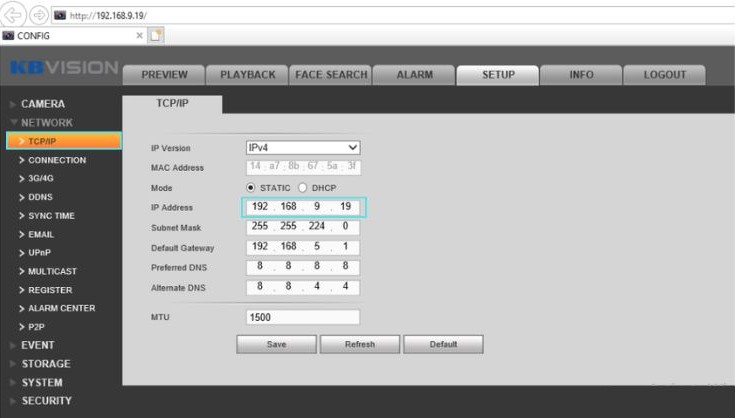The height and width of the screenshot is (418, 735).
Task: Go to the FACE SEARCH tab
Action: coord(330,75)
